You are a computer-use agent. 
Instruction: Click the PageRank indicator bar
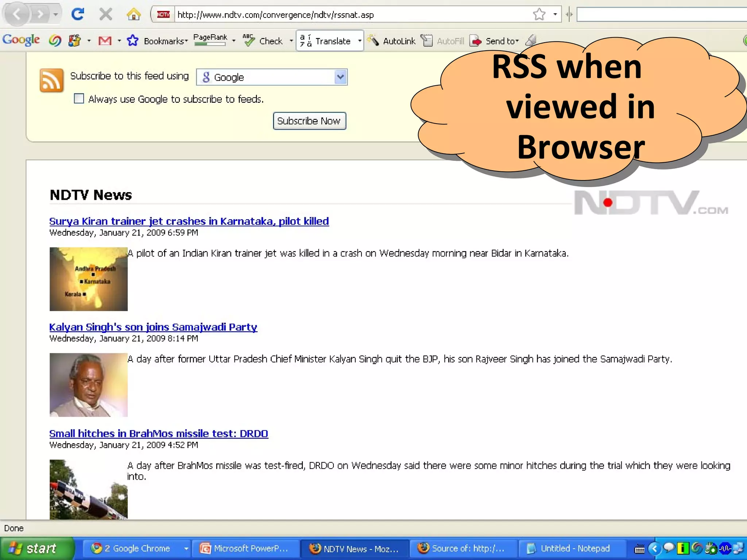coord(210,40)
